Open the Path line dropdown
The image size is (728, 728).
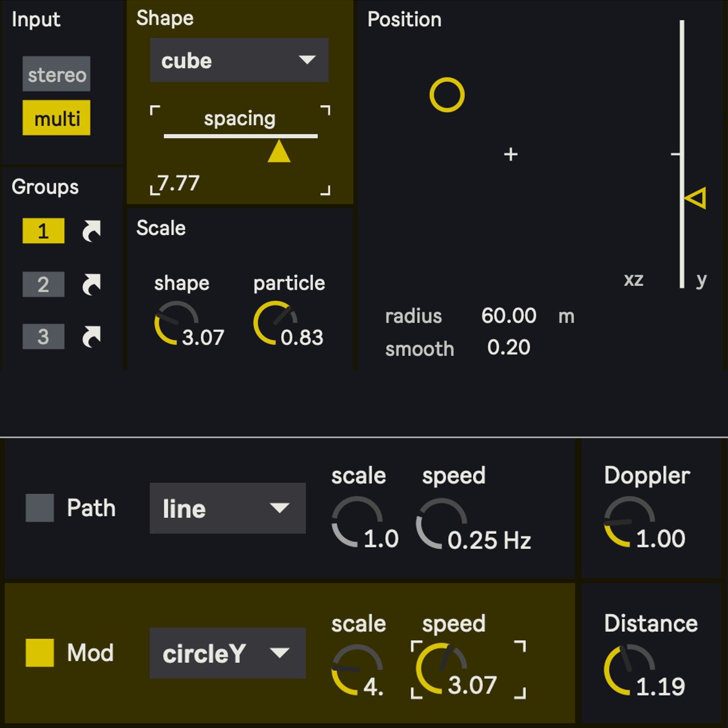pyautogui.click(x=227, y=508)
